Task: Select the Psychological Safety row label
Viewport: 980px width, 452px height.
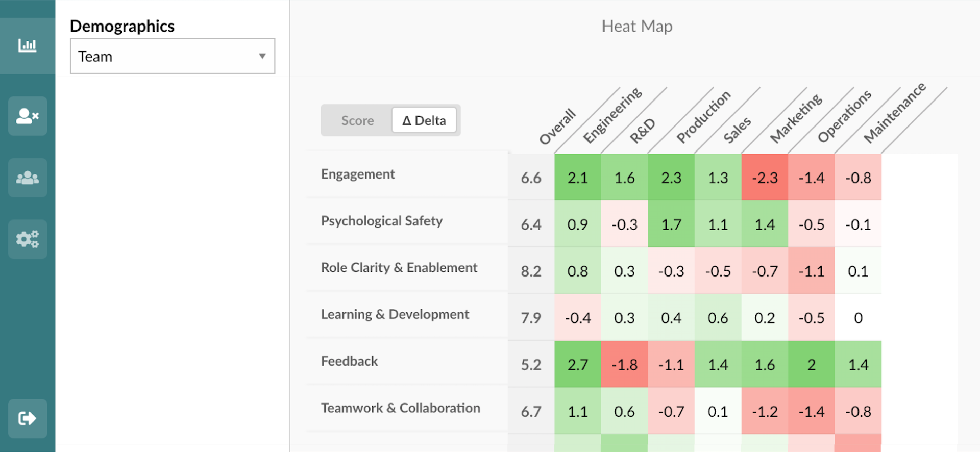Action: (x=381, y=221)
